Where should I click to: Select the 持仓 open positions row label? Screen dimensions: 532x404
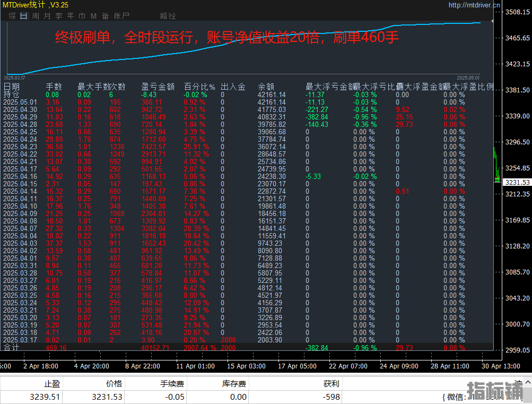12,94
